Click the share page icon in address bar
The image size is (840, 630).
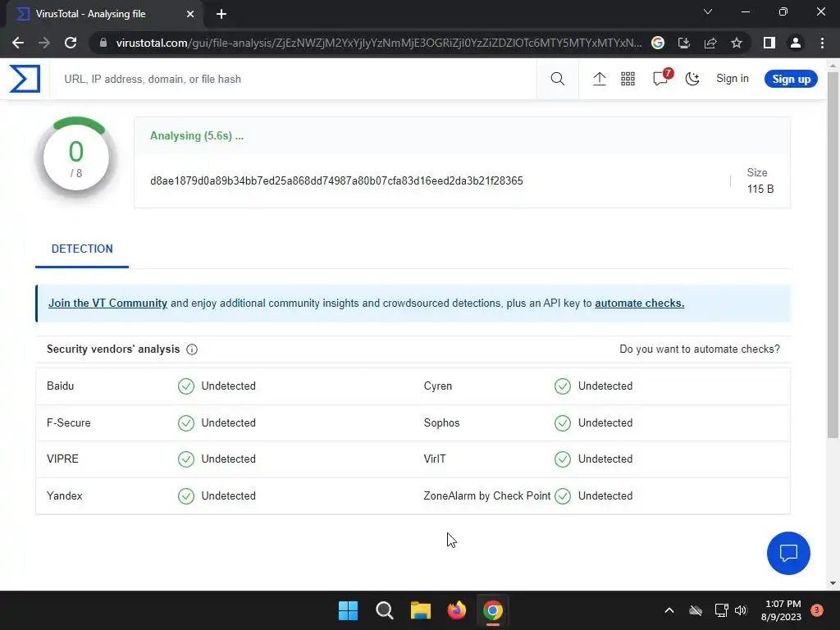point(710,43)
